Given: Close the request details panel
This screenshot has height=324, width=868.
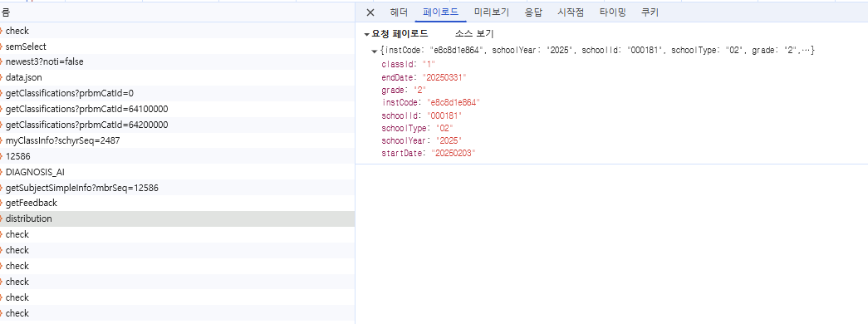Looking at the screenshot, I should coord(370,12).
